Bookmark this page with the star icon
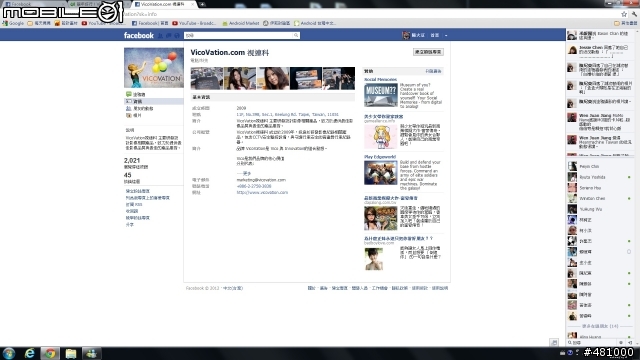 point(624,14)
